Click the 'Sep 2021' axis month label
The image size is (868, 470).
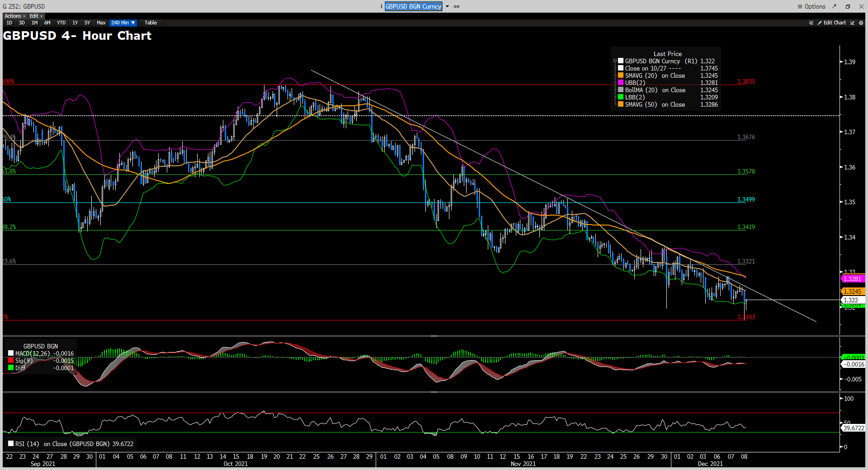click(x=43, y=464)
